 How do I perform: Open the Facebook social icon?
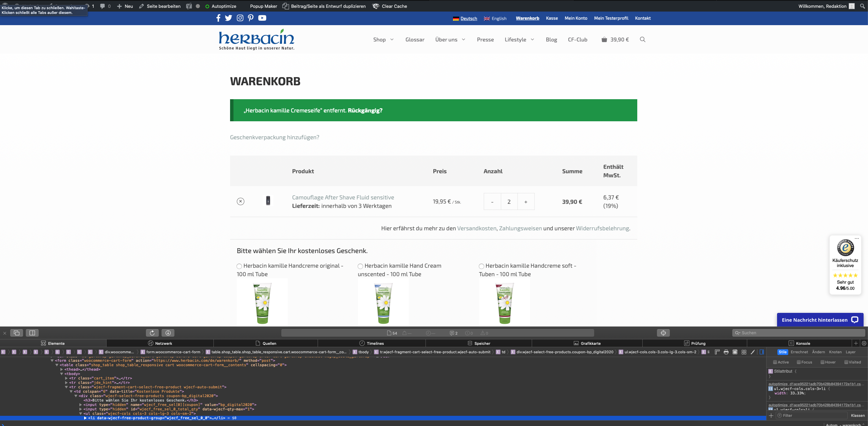218,18
